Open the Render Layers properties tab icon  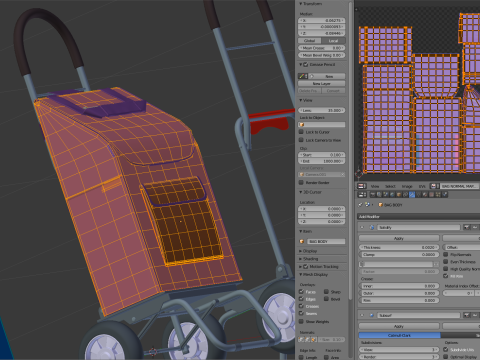(379, 194)
